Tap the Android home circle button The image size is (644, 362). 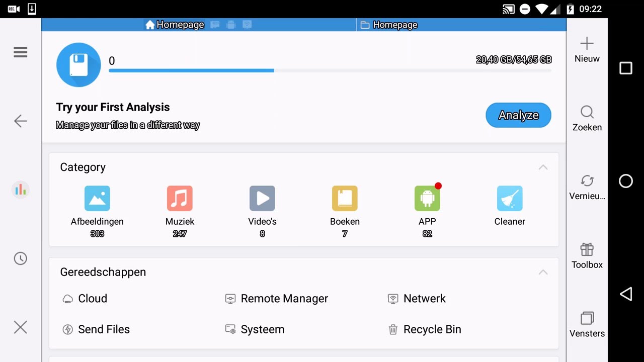coord(626,181)
